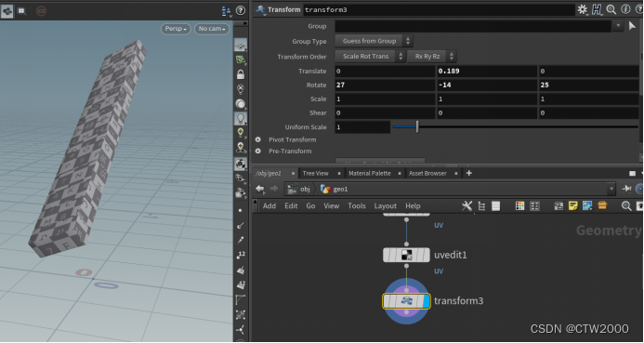Click the pin icon beside the network path bar
This screenshot has height=343, width=644.
pos(626,189)
